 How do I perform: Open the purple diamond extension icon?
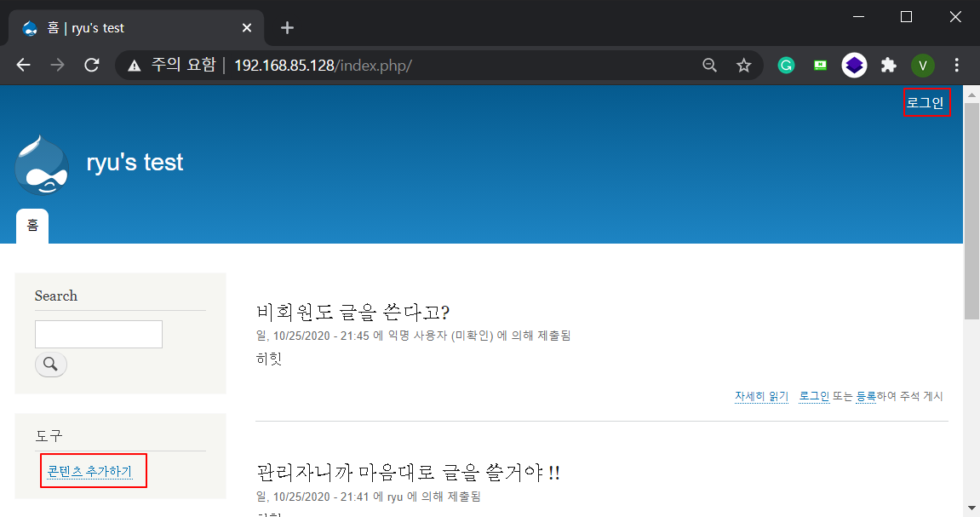click(854, 65)
